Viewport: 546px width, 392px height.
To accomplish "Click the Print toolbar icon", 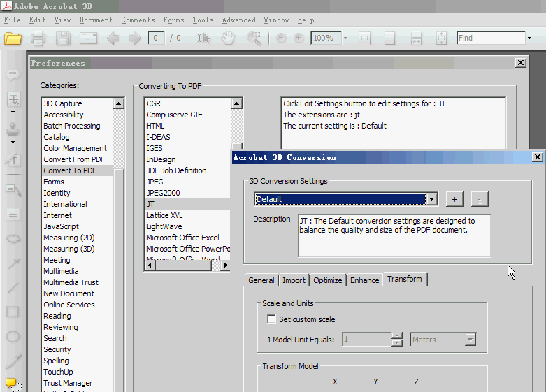I will 38,38.
